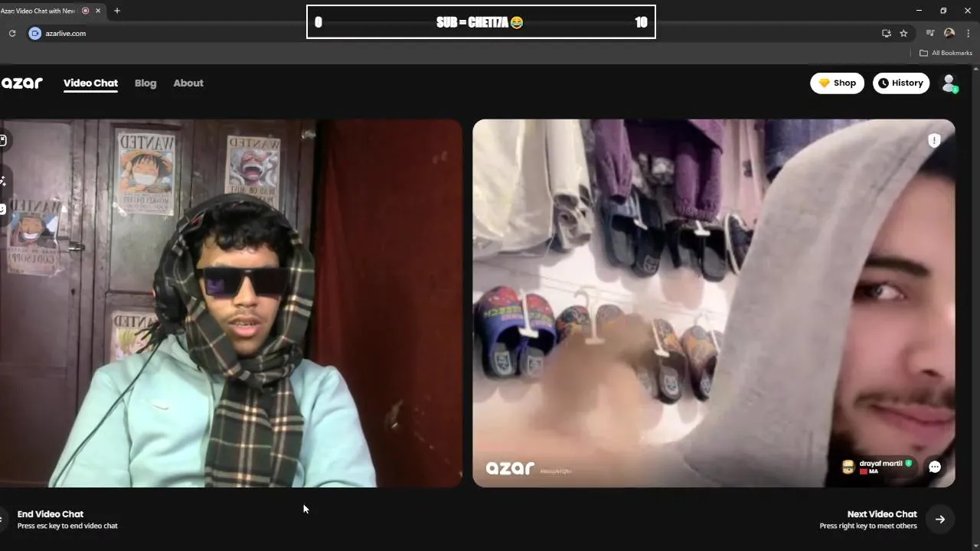The height and width of the screenshot is (551, 980).
Task: Open a new browser tab
Action: pos(117,11)
